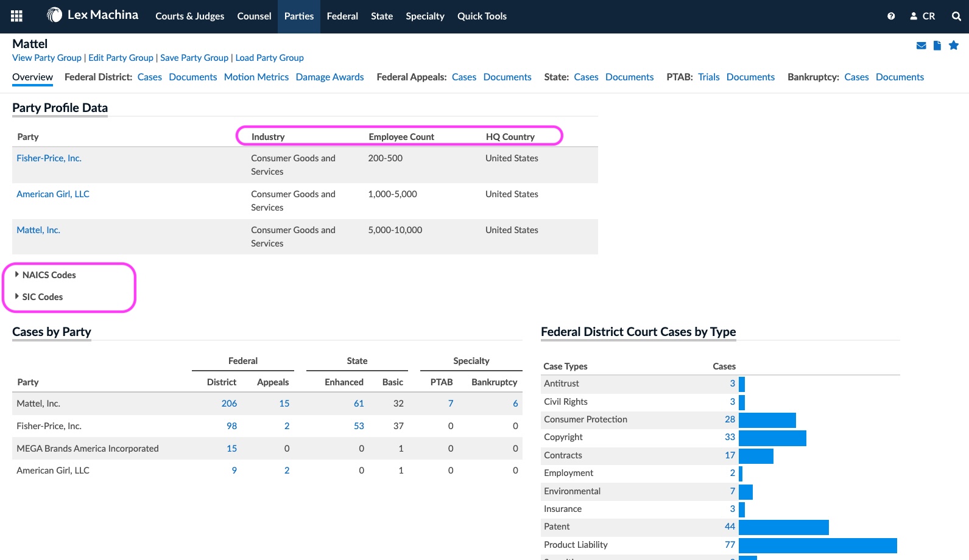Click the Product Liability 77 cases count

click(x=730, y=545)
